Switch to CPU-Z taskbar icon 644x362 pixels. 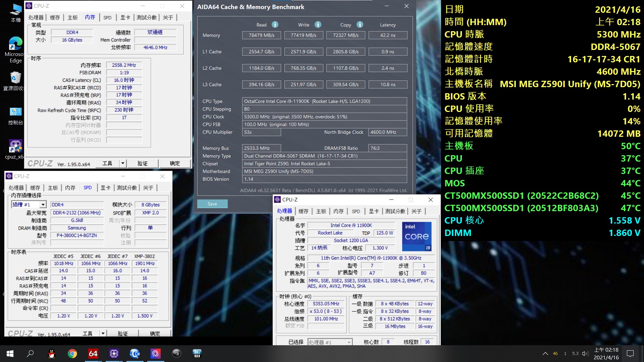(x=114, y=354)
